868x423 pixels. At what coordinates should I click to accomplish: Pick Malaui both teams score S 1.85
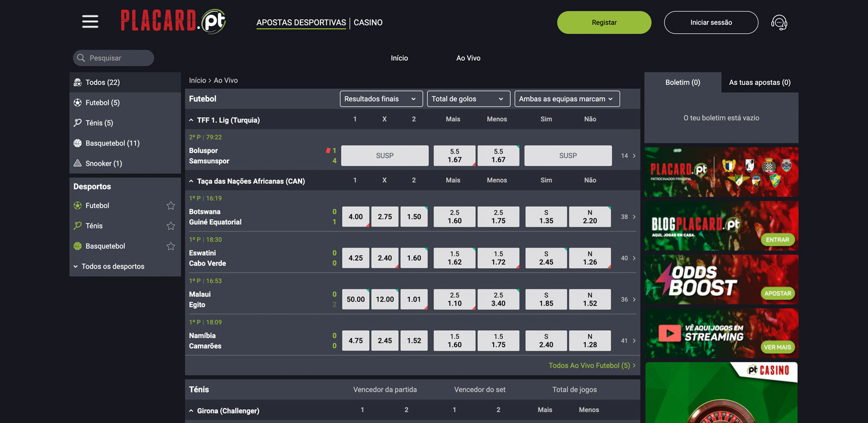click(546, 299)
